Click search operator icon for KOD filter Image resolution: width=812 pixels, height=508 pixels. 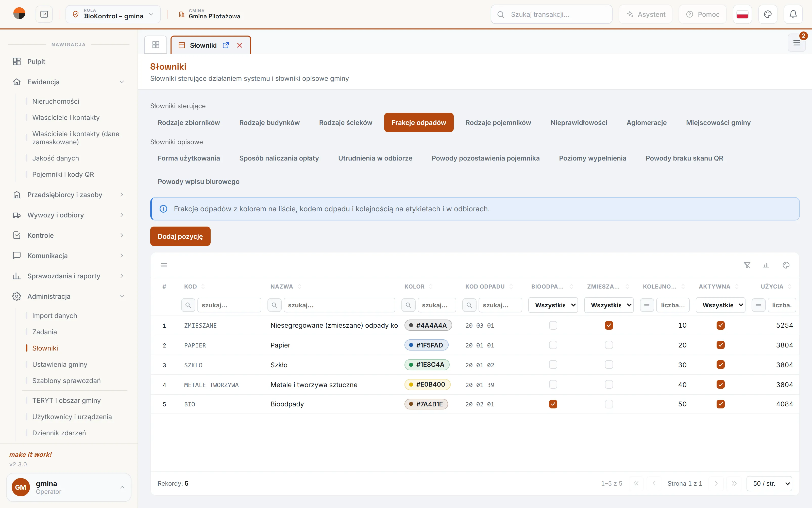pos(188,305)
